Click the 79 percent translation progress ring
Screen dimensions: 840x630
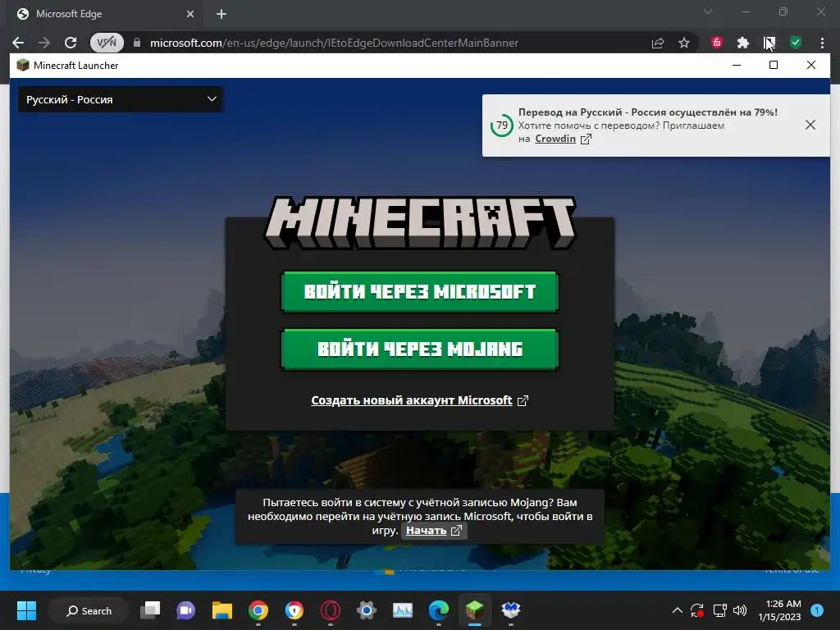[x=501, y=126]
